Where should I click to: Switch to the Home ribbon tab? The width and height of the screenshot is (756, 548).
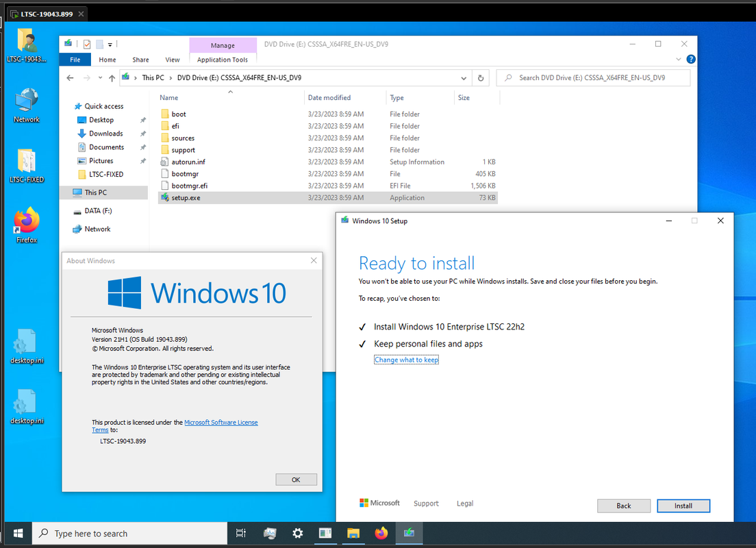107,60
